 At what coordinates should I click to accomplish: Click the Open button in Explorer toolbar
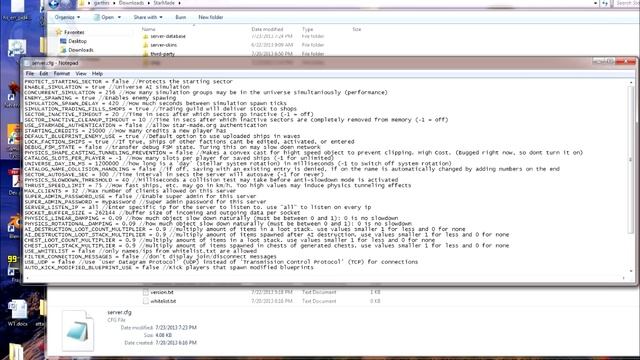coord(104,17)
